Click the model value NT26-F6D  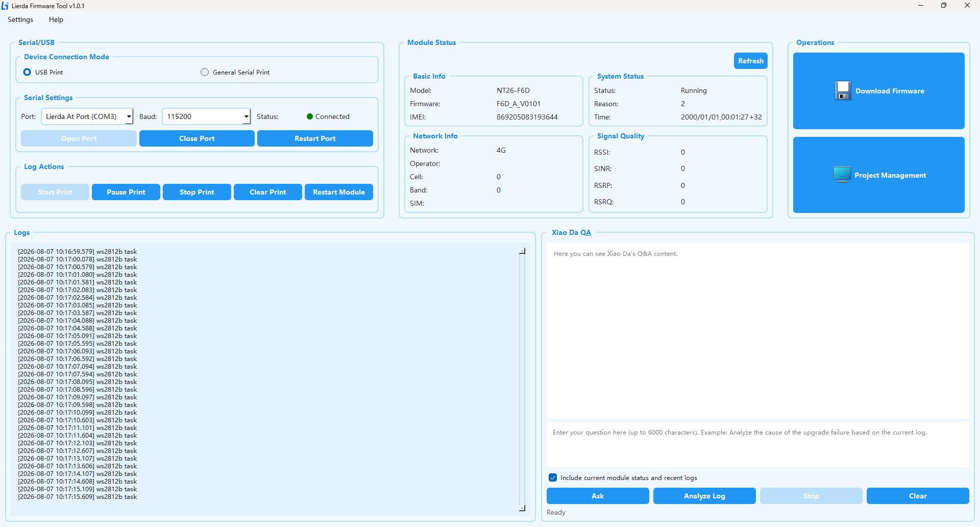click(513, 90)
